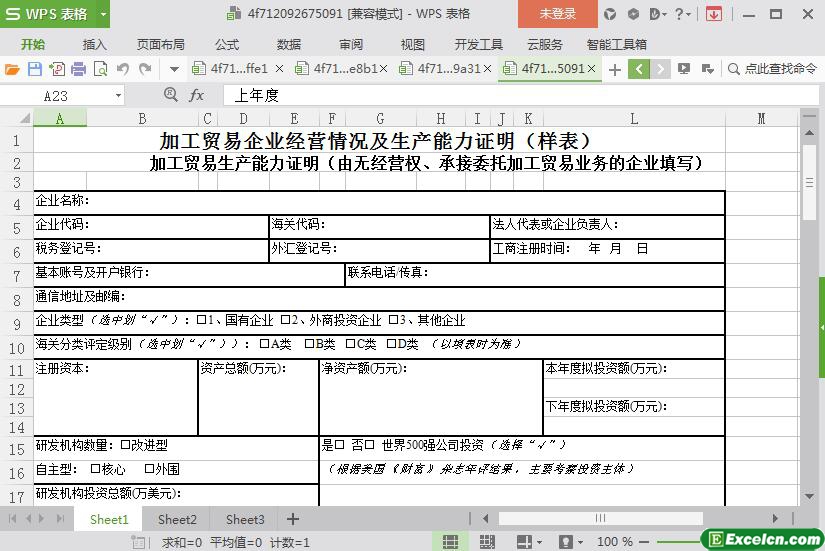This screenshot has height=551, width=825.
Task: Switch to the Sheet2 worksheet tab
Action: (177, 519)
